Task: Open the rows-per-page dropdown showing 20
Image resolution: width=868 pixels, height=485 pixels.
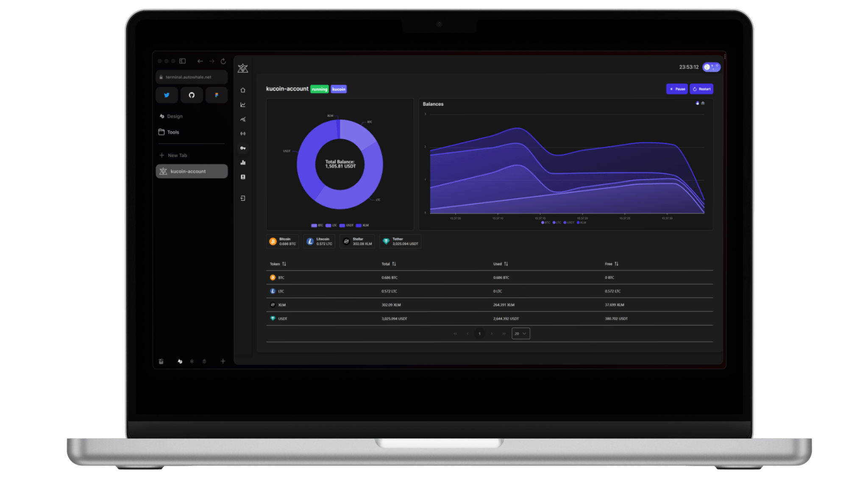Action: click(x=520, y=334)
